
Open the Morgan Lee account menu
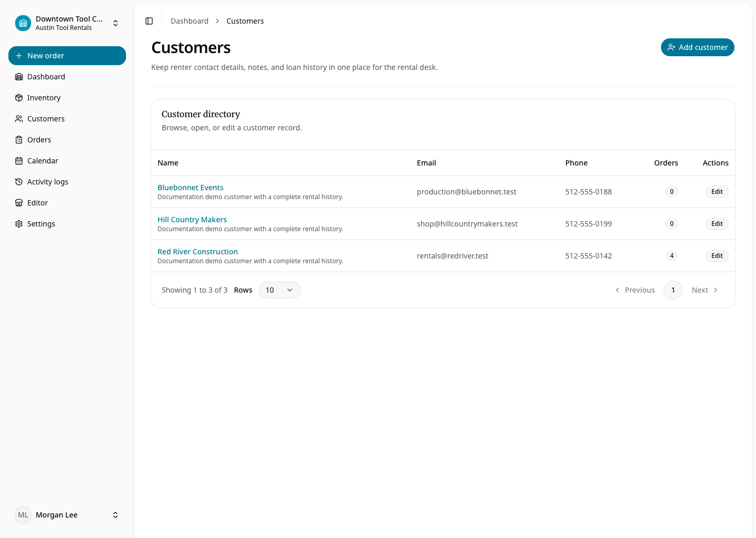click(67, 515)
